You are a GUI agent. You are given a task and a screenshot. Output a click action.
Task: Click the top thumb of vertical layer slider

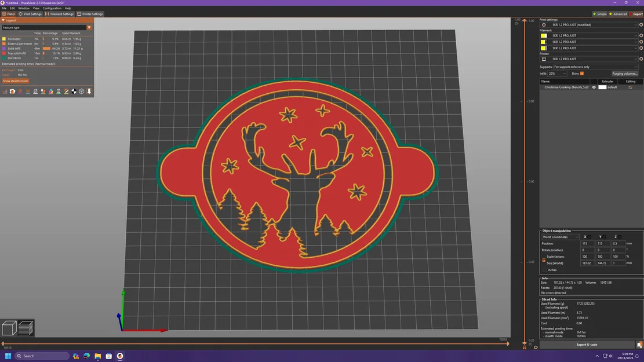coord(525,20)
